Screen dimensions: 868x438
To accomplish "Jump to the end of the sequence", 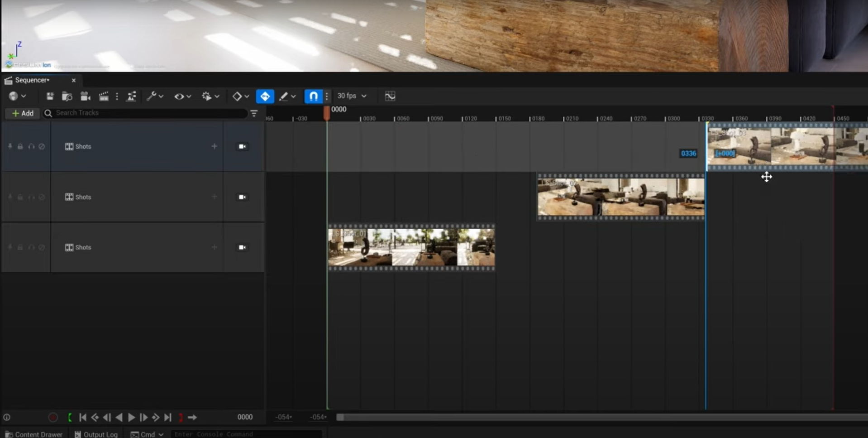I will pos(167,417).
